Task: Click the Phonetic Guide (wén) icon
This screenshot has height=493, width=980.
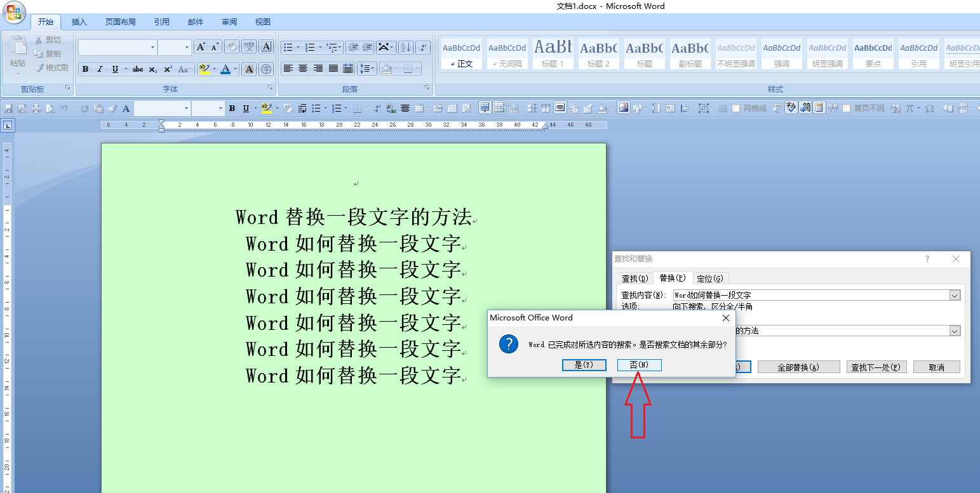Action: (248, 47)
